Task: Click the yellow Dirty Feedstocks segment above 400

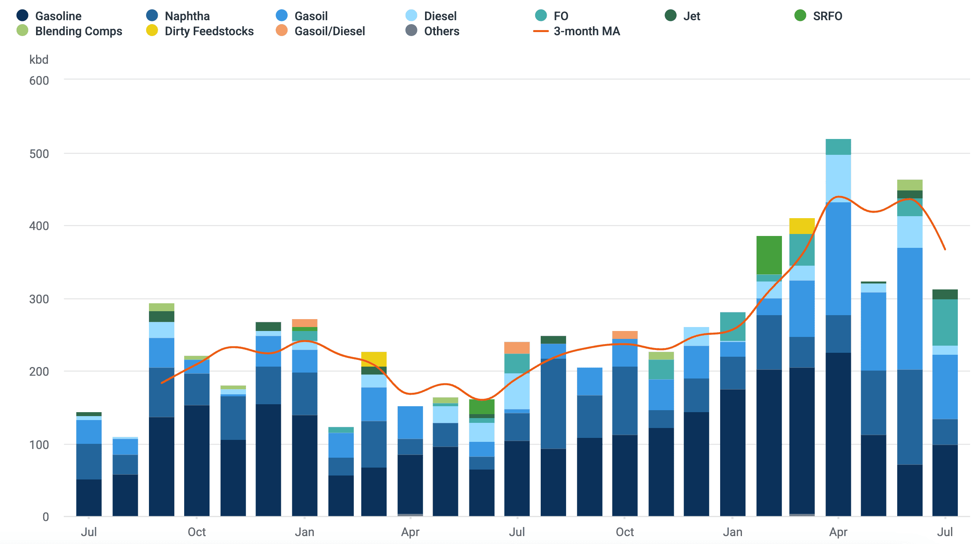Action: coord(802,226)
